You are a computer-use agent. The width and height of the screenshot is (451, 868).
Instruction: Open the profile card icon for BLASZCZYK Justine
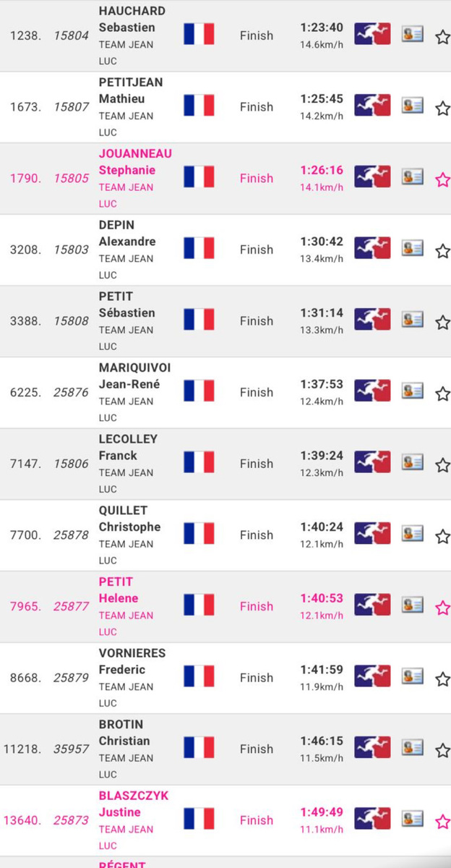413,819
